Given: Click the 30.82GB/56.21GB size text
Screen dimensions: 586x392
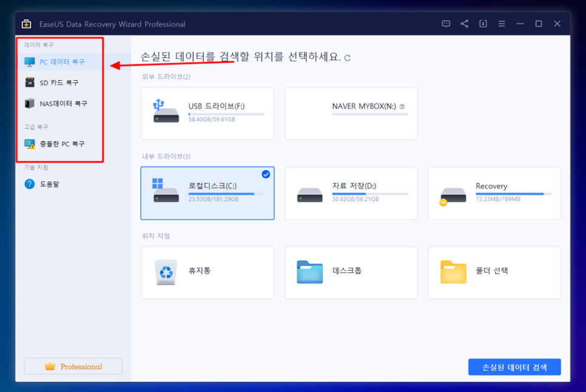Looking at the screenshot, I should click(355, 199).
